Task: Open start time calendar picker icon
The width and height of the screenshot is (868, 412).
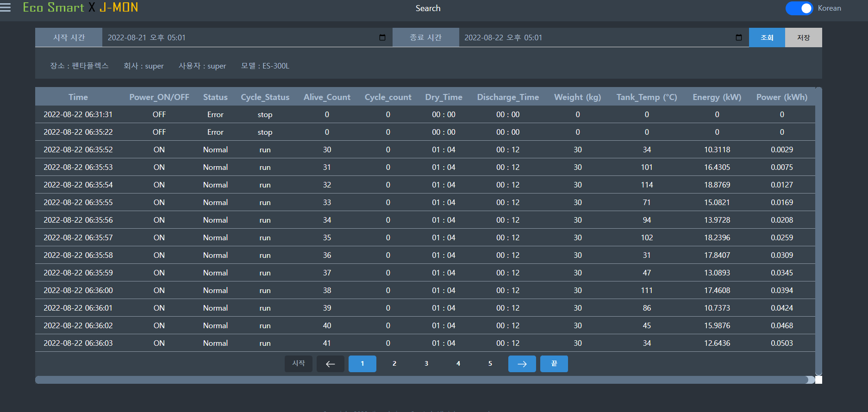Action: (382, 37)
